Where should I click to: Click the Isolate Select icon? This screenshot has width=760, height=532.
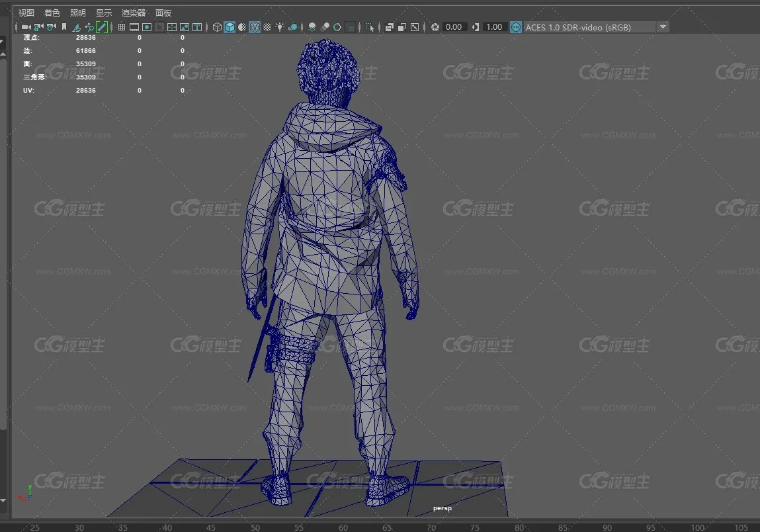[x=370, y=27]
